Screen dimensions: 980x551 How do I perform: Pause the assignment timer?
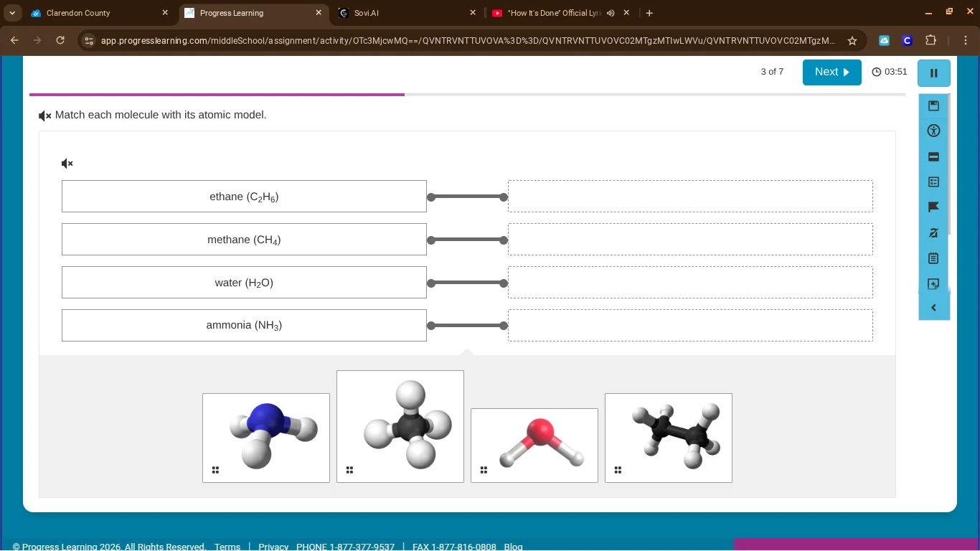click(x=933, y=73)
